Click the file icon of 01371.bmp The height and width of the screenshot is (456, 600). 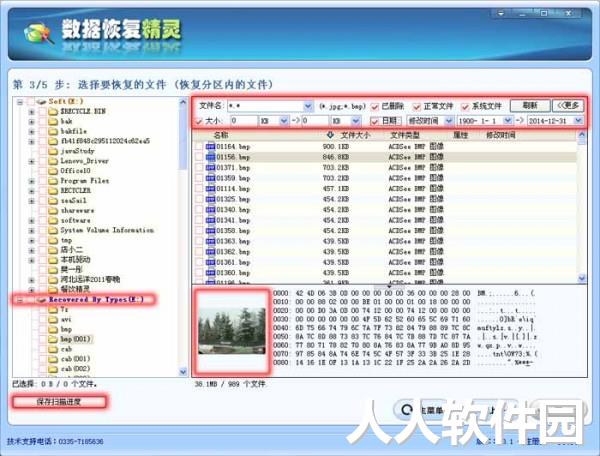210,168
